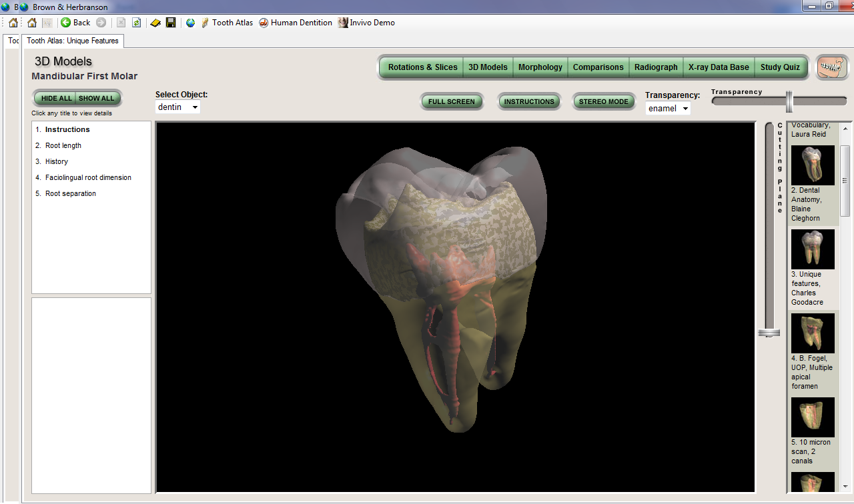Viewport: 854px width, 504px height.
Task: Open the Select Object dentin dropdown
Action: tap(177, 107)
